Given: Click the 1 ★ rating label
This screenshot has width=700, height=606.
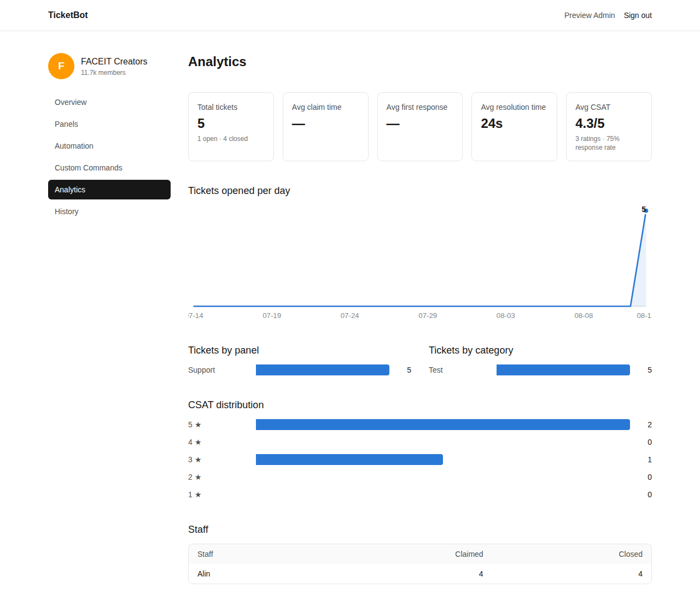Looking at the screenshot, I should pos(195,495).
